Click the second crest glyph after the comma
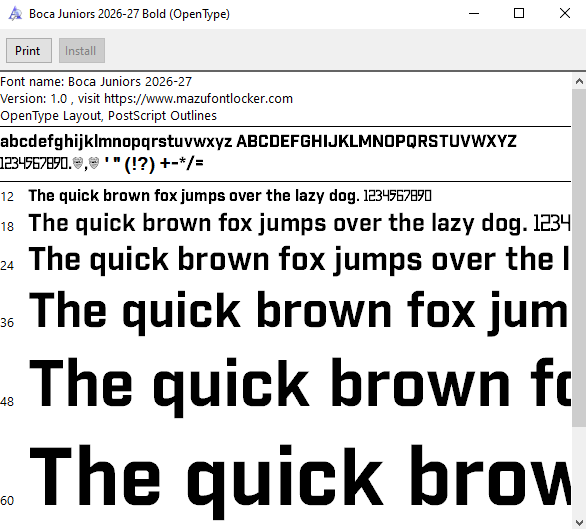 point(94,163)
